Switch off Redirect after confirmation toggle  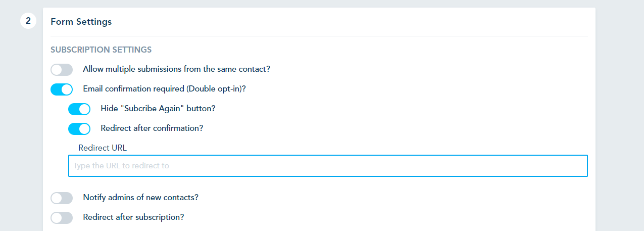point(79,129)
